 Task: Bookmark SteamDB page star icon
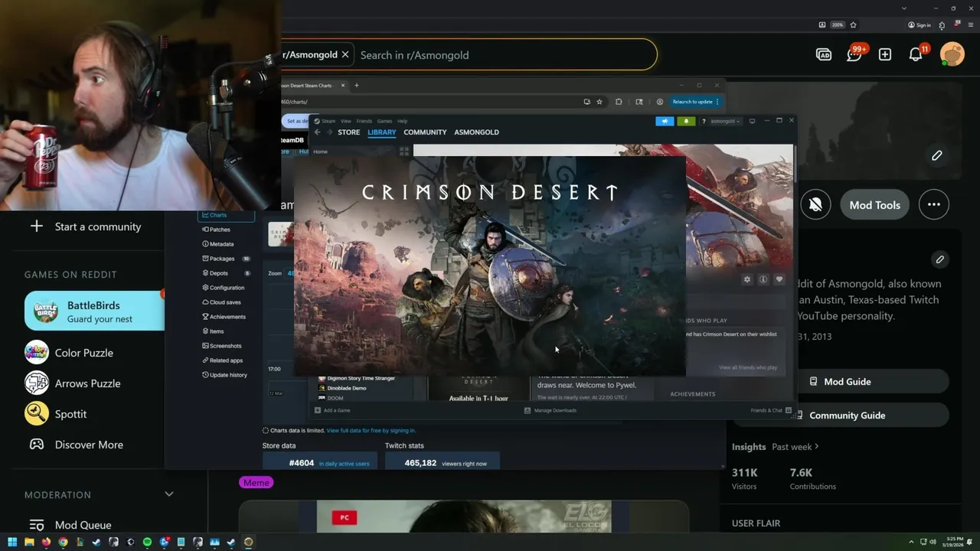coord(599,102)
